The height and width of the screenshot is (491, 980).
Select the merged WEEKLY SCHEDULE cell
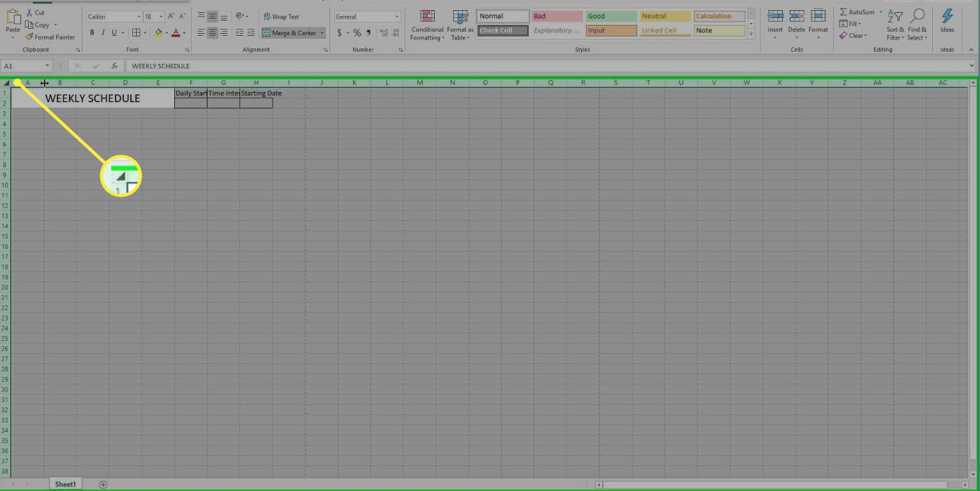(93, 98)
